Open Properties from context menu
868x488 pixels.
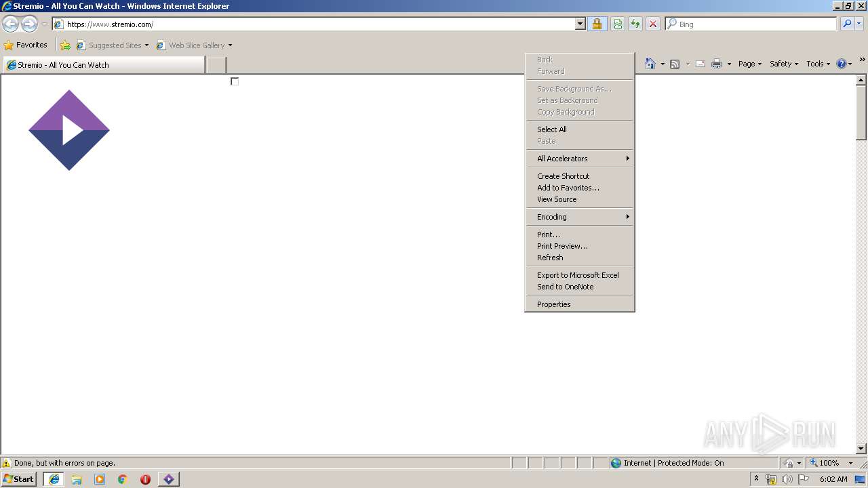[580, 304]
